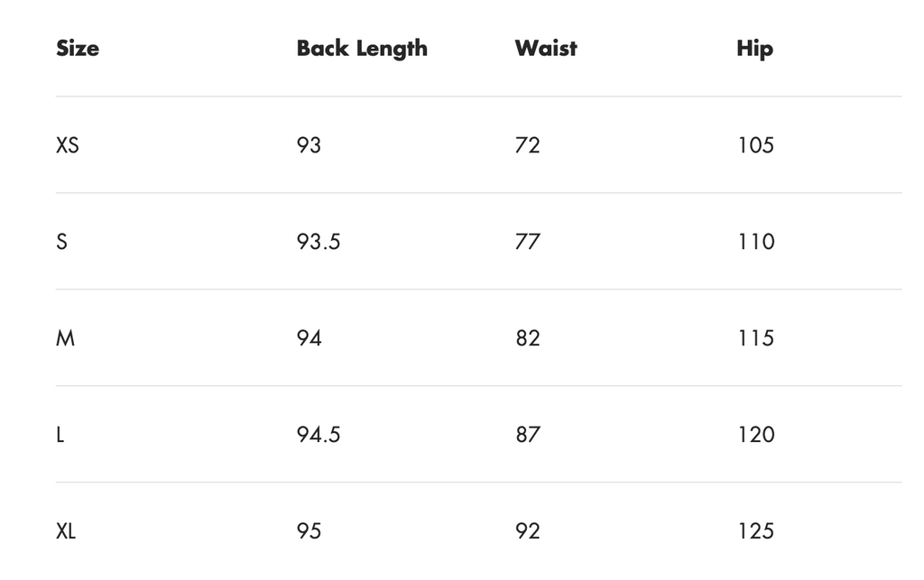Click the hip value 120 for L
Screen dimensions: 924x580
pos(756,435)
